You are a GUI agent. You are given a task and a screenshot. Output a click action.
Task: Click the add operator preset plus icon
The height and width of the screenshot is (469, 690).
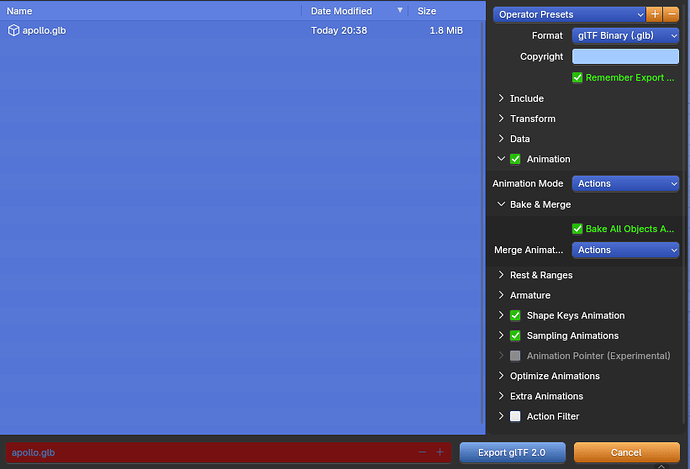pyautogui.click(x=655, y=14)
